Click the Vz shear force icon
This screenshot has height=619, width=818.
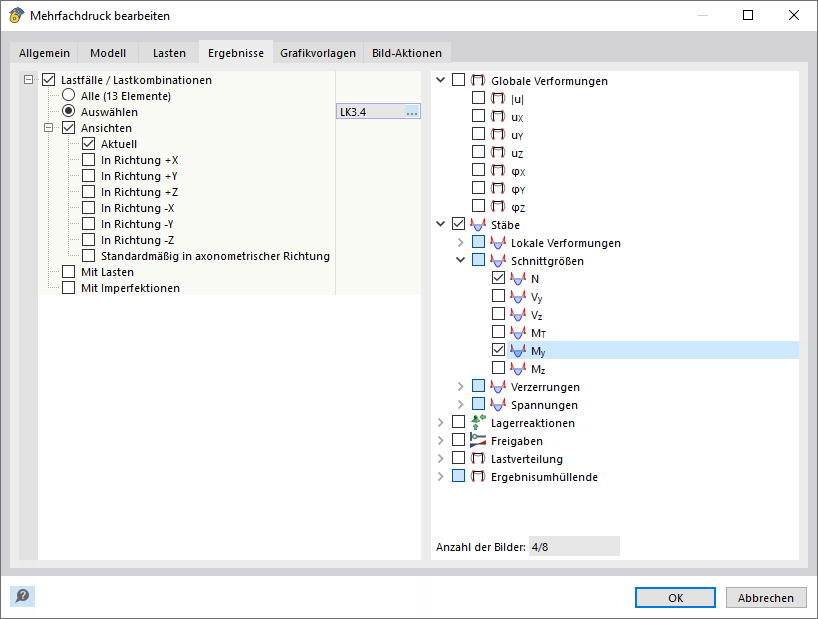pos(518,314)
